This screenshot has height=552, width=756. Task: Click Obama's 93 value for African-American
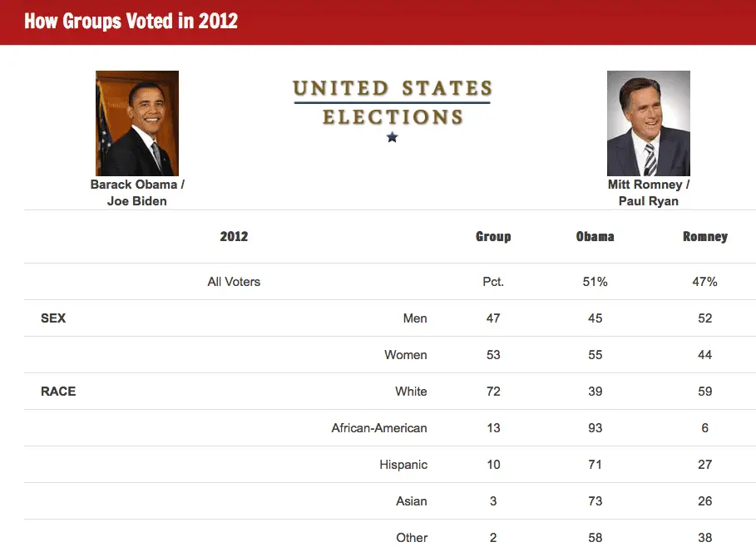(x=595, y=428)
